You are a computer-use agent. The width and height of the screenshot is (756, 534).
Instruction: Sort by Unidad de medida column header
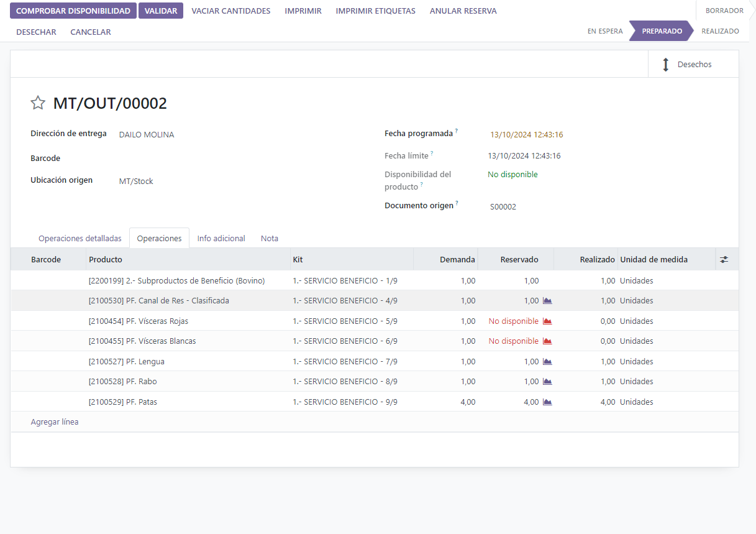(x=666, y=260)
